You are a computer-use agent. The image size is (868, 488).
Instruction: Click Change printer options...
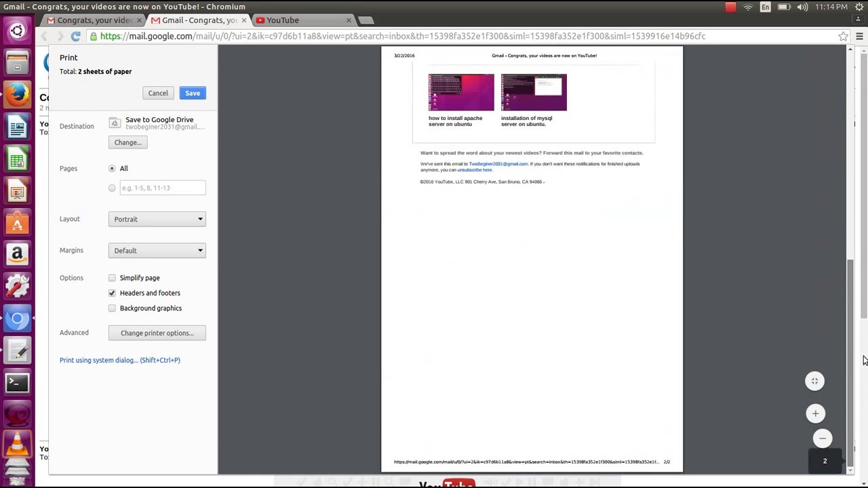click(157, 333)
